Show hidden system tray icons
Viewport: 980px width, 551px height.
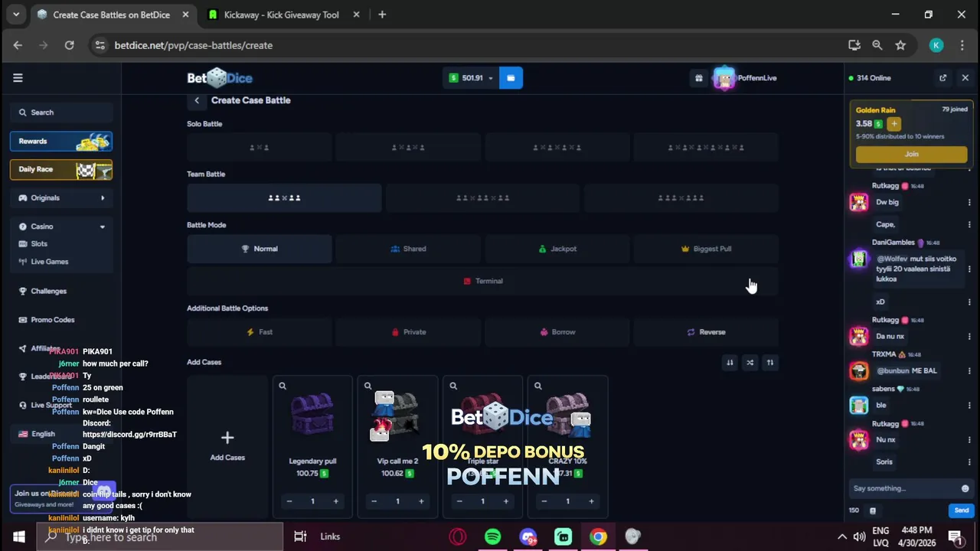(x=842, y=536)
